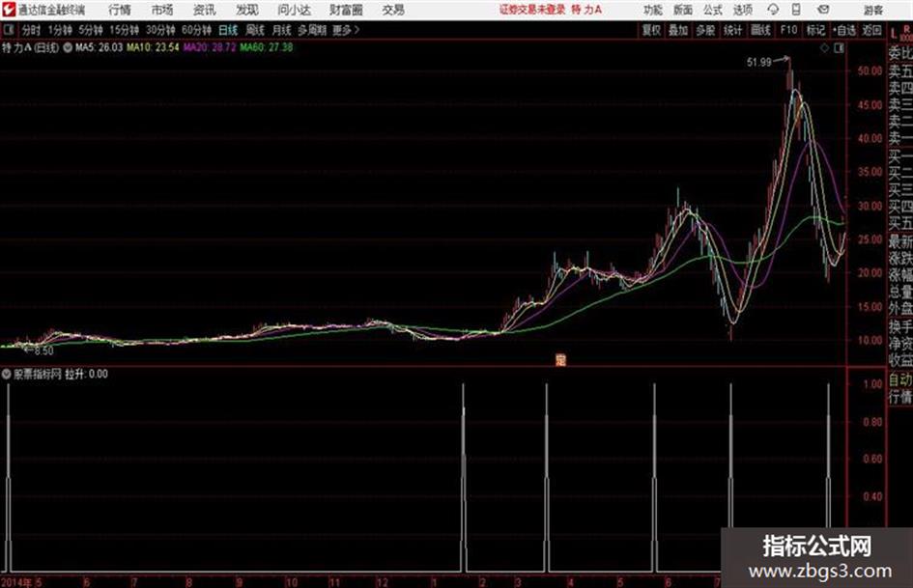This screenshot has height=588, width=913.
Task: Click the 8.50 low price label
Action: pyautogui.click(x=43, y=351)
